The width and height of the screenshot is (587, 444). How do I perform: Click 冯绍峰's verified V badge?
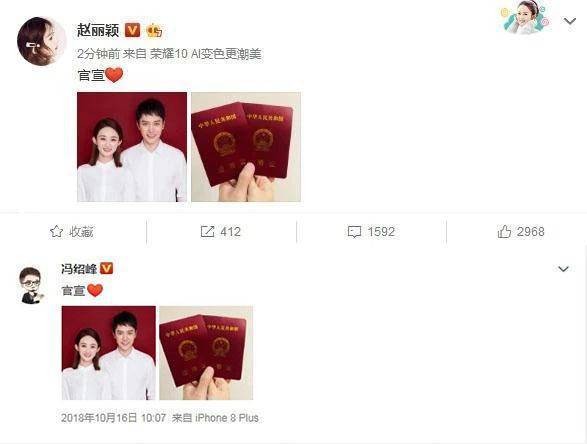pyautogui.click(x=107, y=268)
